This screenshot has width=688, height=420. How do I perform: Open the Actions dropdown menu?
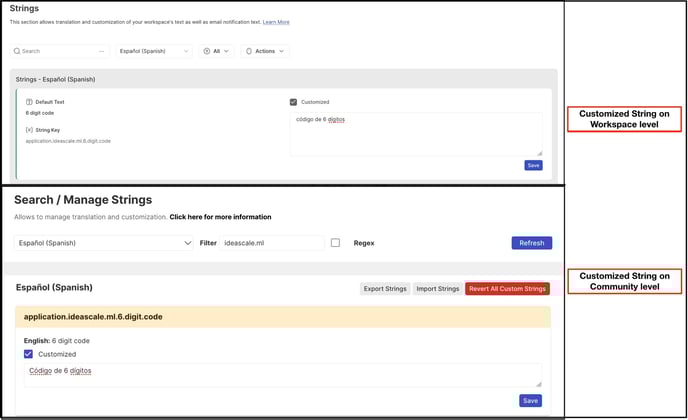tap(265, 51)
